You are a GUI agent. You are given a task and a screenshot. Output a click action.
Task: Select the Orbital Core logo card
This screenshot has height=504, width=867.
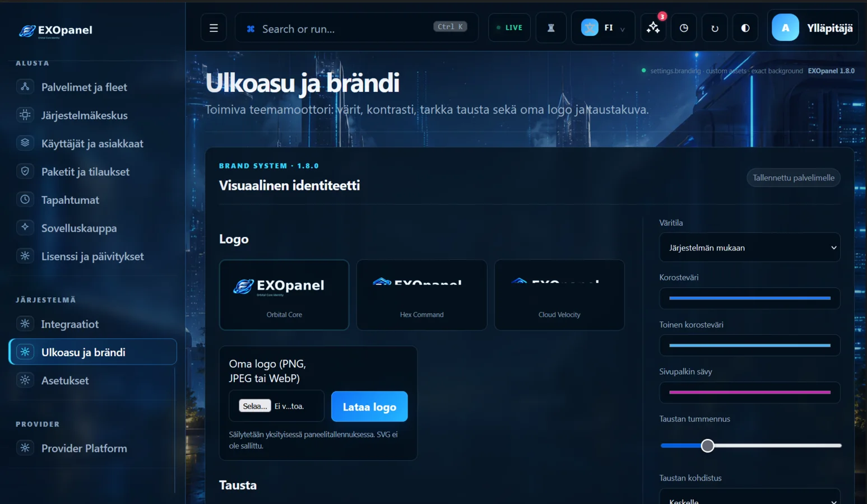(284, 295)
